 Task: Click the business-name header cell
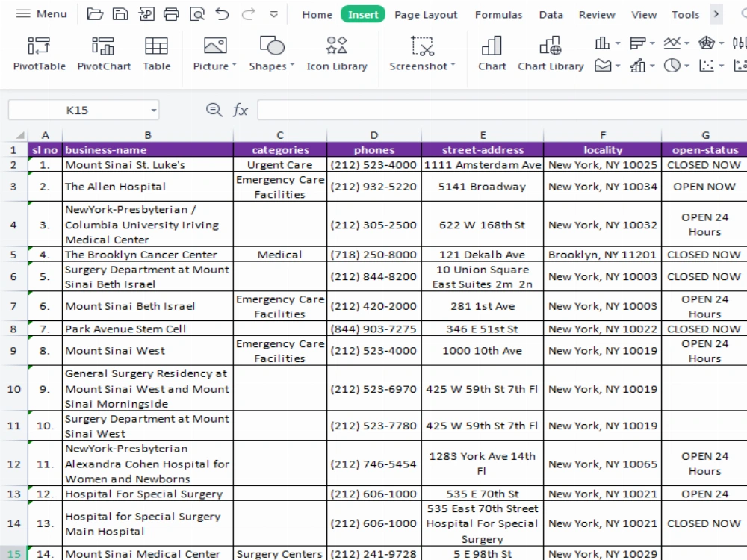[148, 149]
